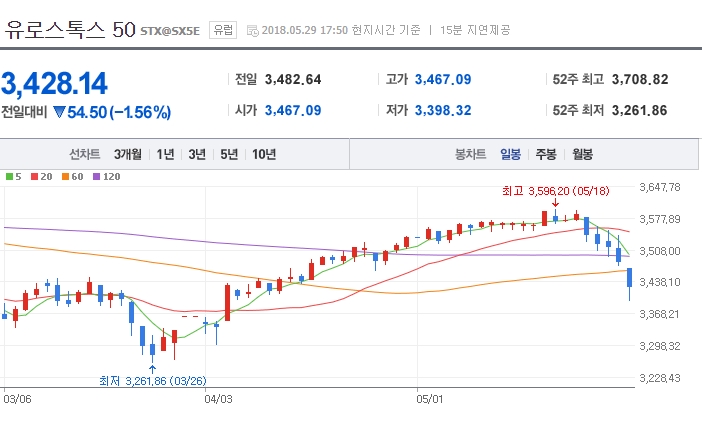Select the 3개월 line chart period
Screen dimensions: 702x430
point(128,154)
